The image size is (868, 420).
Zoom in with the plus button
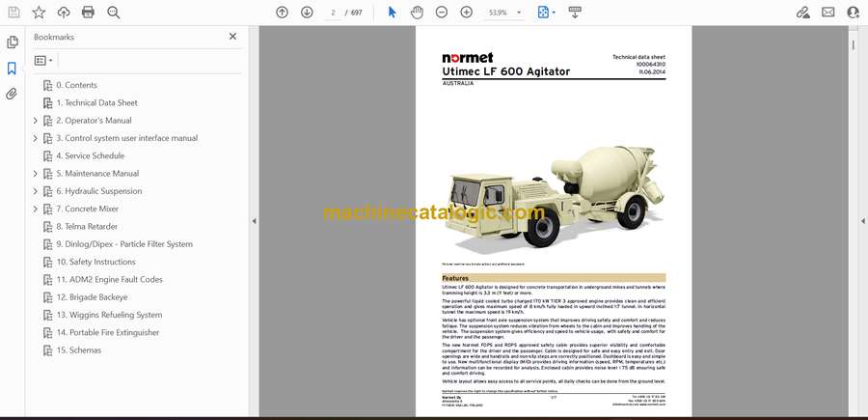(467, 13)
